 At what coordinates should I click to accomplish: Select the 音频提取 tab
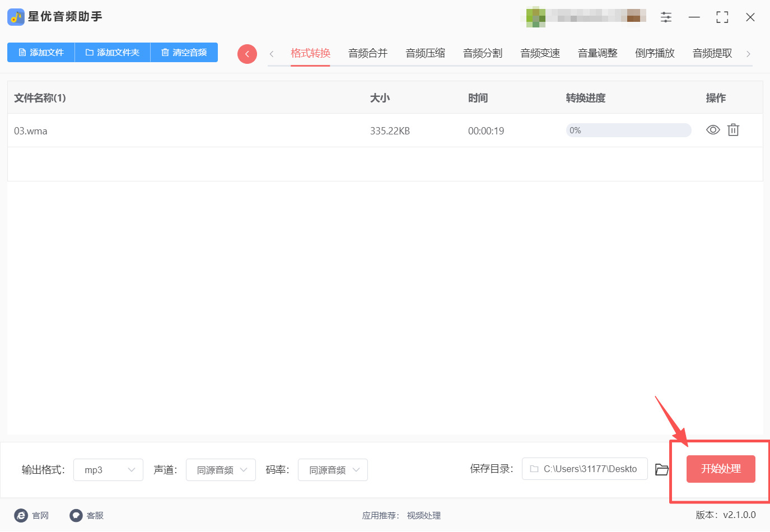coord(712,53)
